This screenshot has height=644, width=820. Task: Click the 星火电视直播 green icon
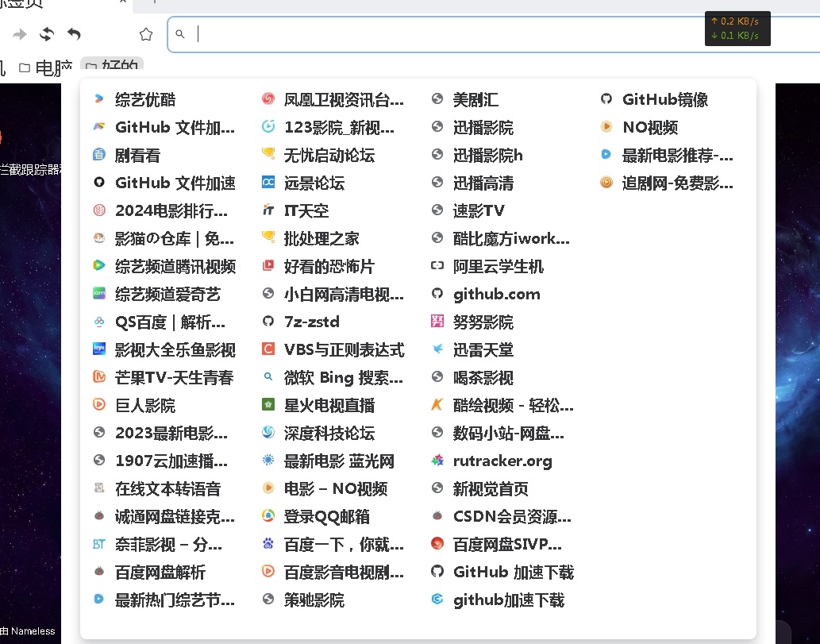coord(268,404)
